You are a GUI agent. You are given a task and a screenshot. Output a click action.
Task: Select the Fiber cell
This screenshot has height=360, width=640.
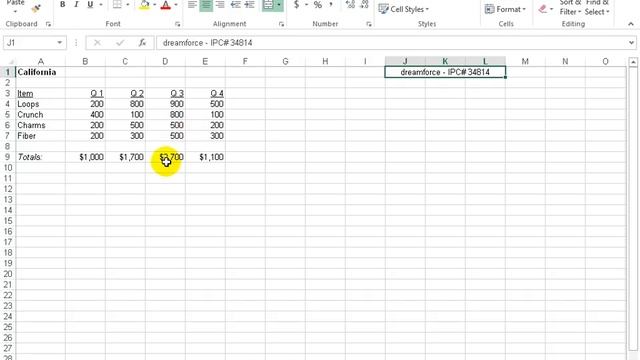pyautogui.click(x=40, y=136)
